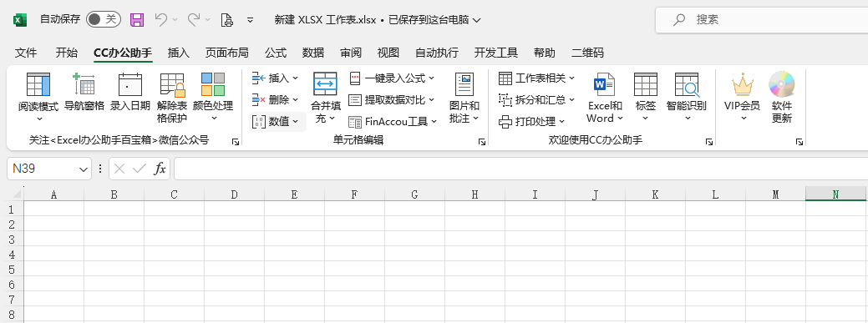Viewport: 868px width, 323px height.
Task: Click the fx insert function icon
Action: 160,169
